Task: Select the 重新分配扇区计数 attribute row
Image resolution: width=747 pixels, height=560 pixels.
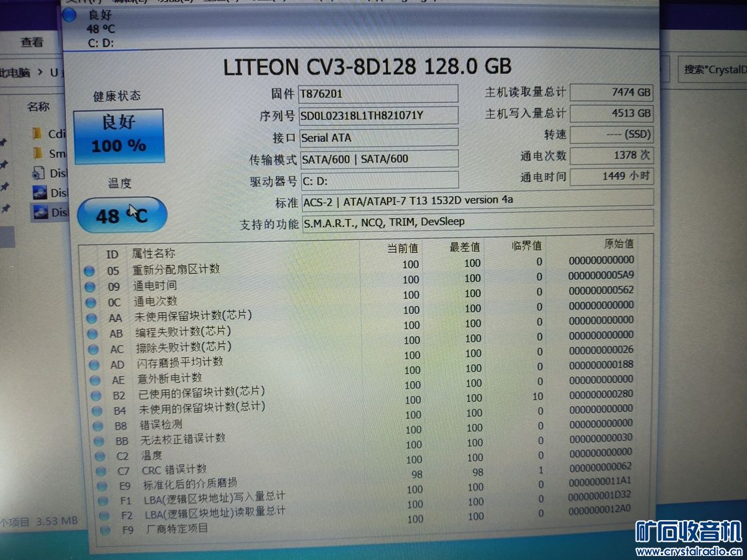Action: (358, 266)
